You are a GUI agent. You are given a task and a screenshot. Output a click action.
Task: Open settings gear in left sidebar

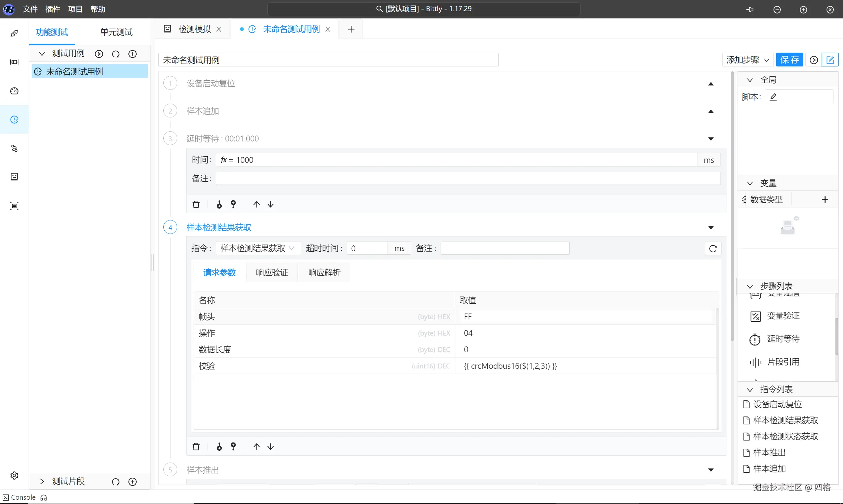click(x=14, y=475)
